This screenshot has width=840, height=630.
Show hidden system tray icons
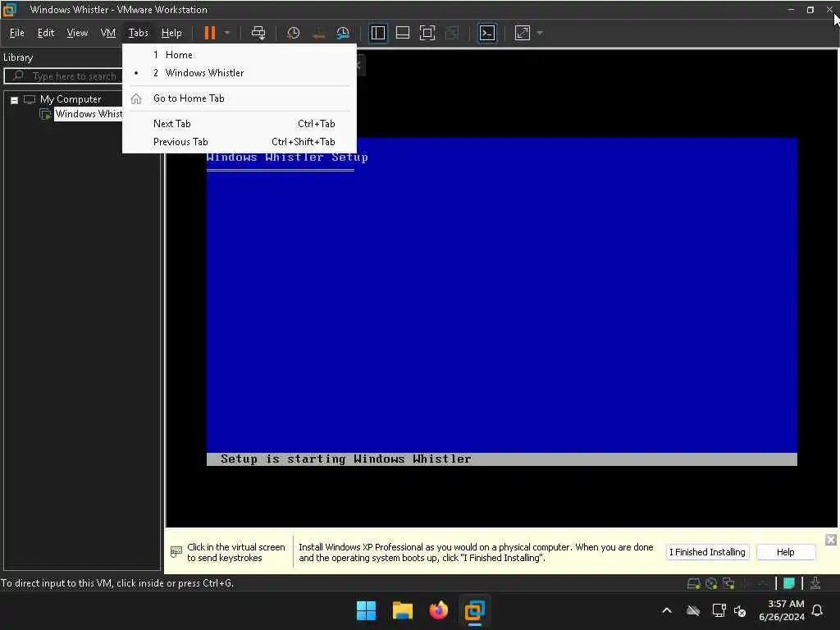(x=667, y=610)
